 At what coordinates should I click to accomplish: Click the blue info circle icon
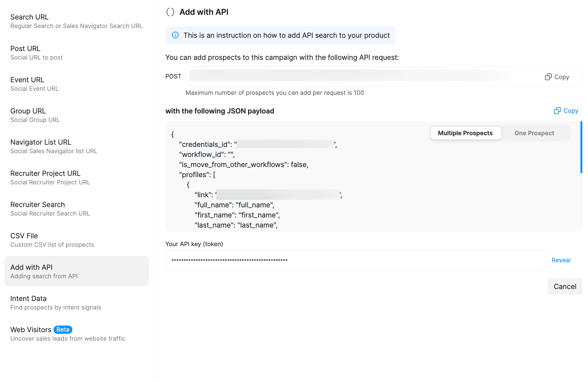175,35
